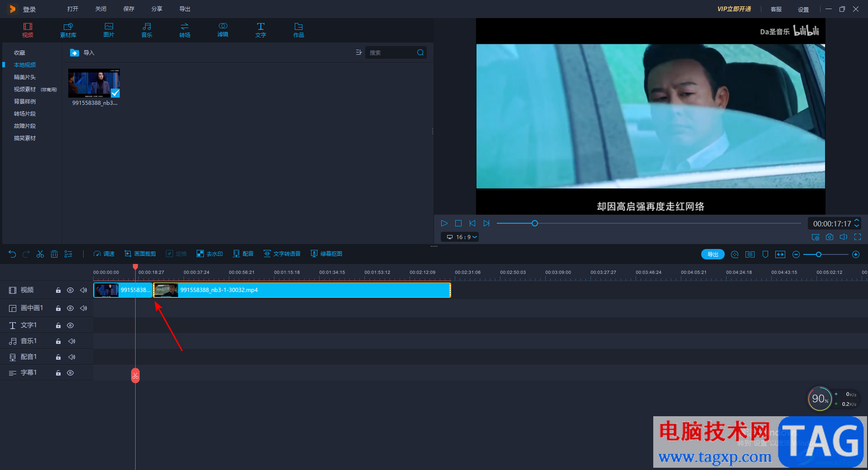Click the preview progress slider handle
Viewport: 868px width, 470px height.
point(535,223)
